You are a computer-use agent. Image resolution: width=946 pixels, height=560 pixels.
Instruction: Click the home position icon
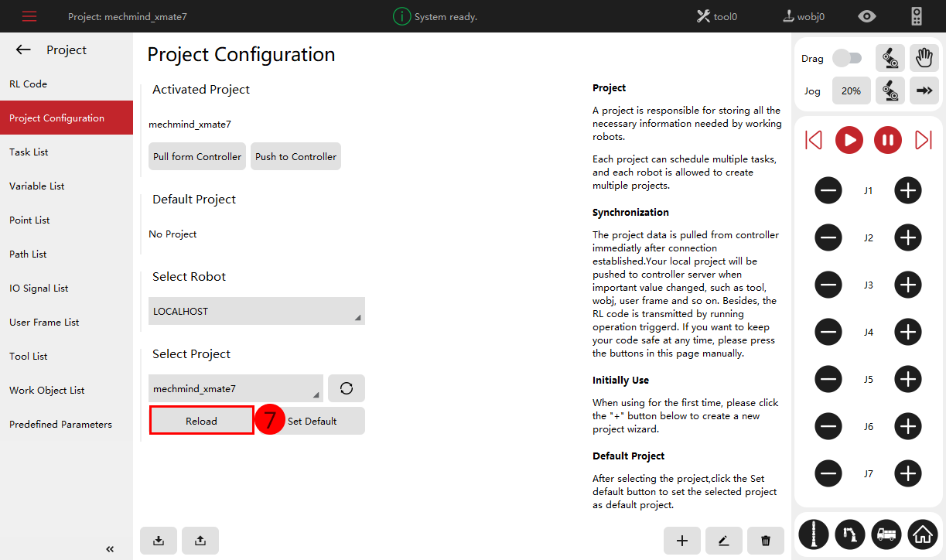click(x=922, y=533)
